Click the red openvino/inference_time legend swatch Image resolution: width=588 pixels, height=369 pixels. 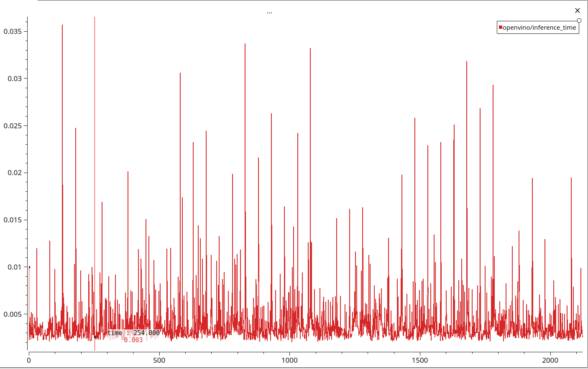pyautogui.click(x=500, y=28)
